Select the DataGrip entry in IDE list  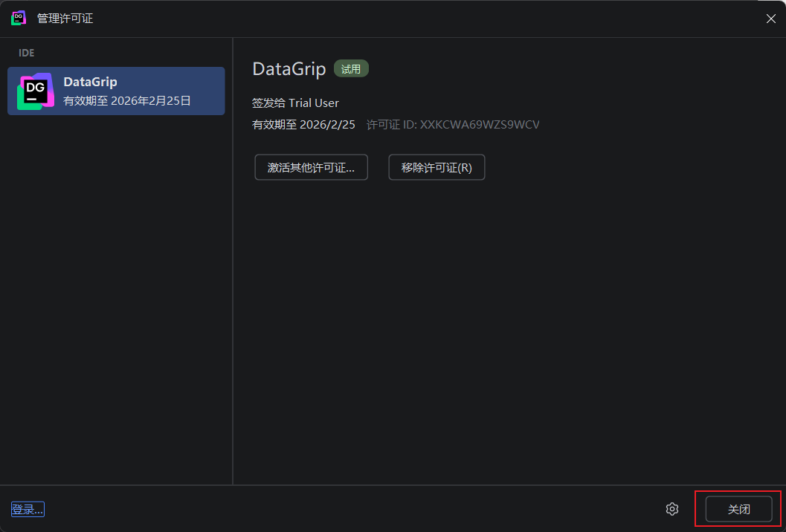coord(116,91)
